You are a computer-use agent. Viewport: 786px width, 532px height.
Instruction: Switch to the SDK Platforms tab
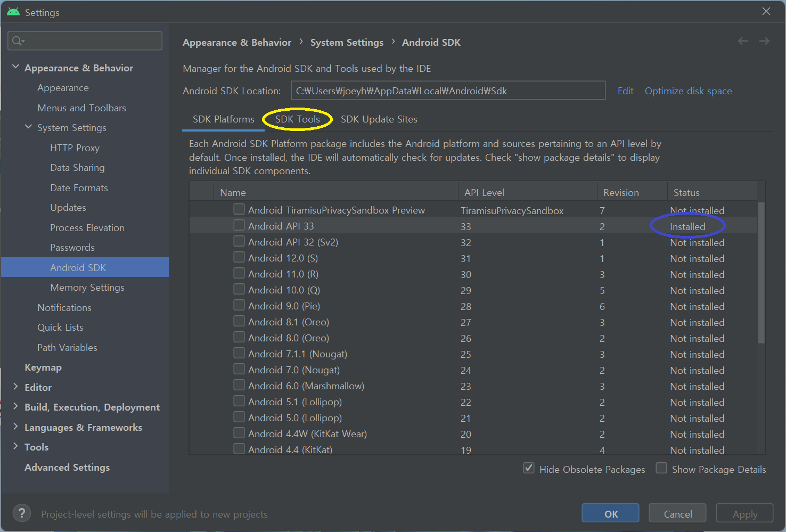click(224, 119)
